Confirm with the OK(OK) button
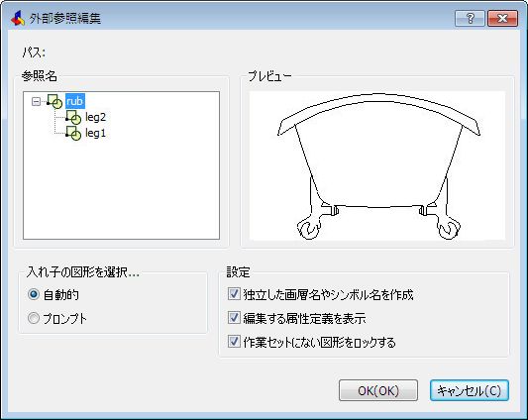Viewport: 528px width, 420px height. (378, 390)
